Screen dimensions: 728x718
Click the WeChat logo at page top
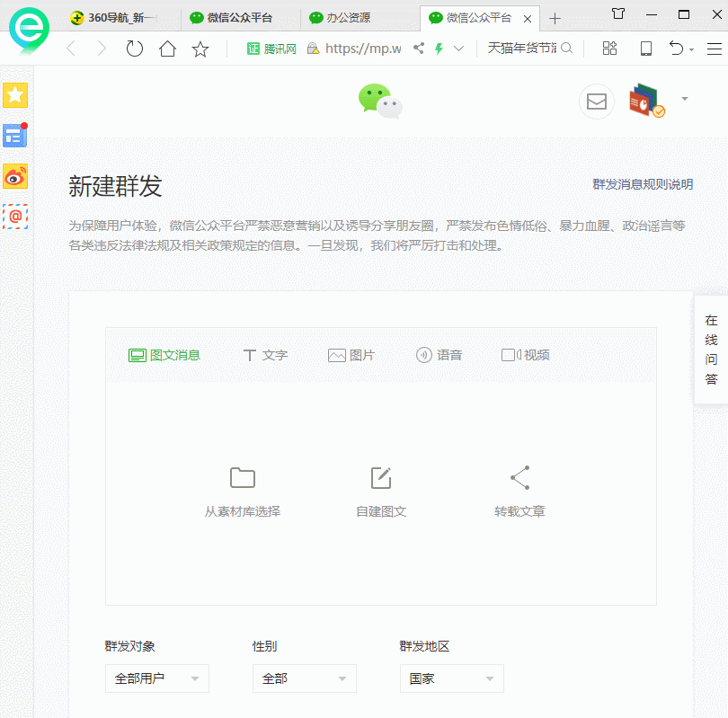point(379,102)
